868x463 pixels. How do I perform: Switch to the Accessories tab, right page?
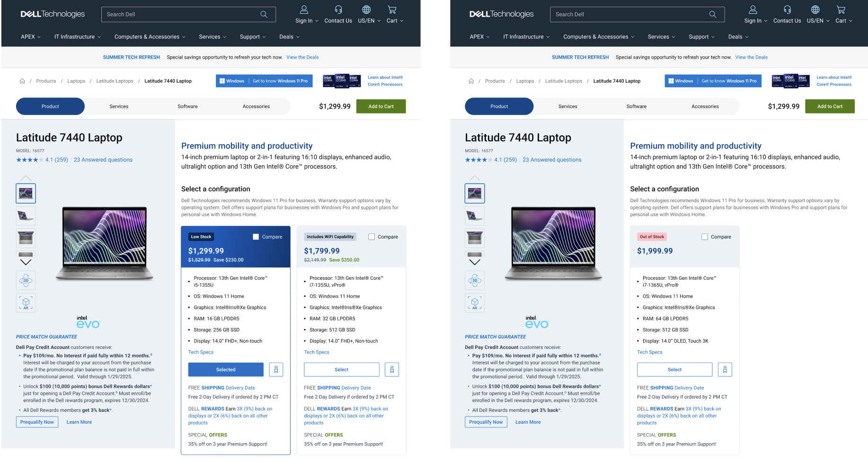705,107
